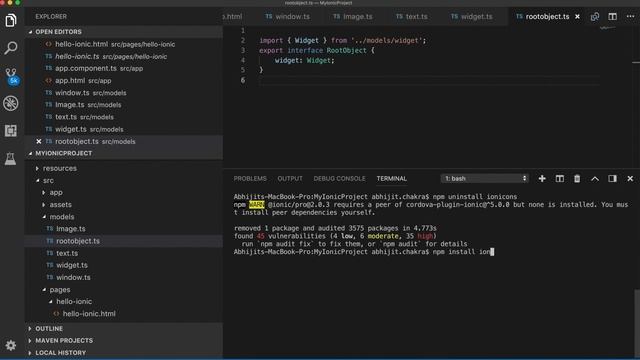640x360 pixels.
Task: Switch to the image.ts tab
Action: [x=352, y=17]
